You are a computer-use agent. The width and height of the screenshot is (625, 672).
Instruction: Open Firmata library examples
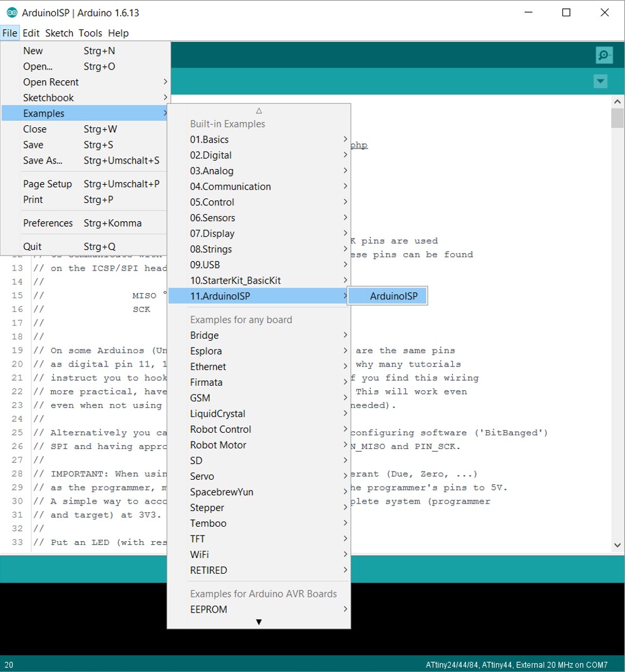(x=259, y=382)
